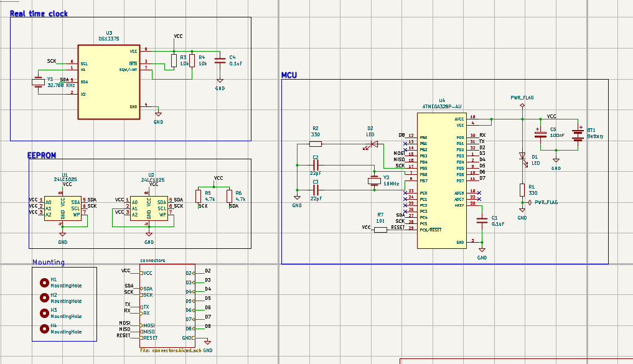Select the Y1 32.768 KHz crystal symbol

point(39,82)
